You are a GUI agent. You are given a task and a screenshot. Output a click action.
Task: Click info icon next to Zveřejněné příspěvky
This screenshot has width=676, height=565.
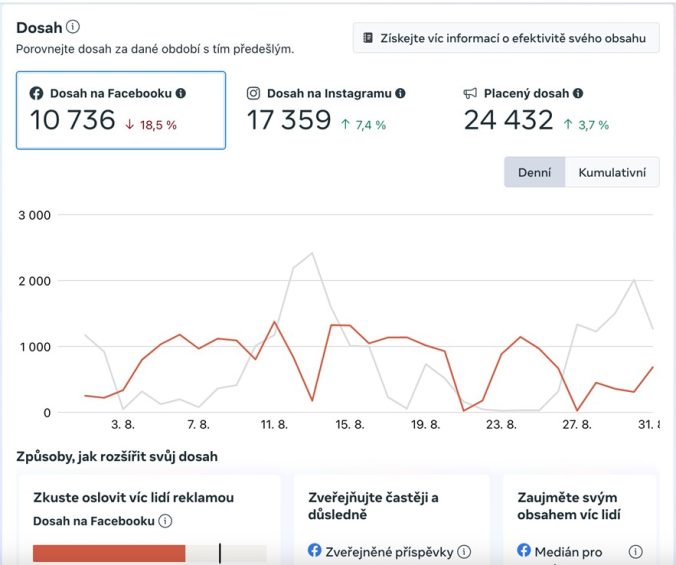coord(464,551)
